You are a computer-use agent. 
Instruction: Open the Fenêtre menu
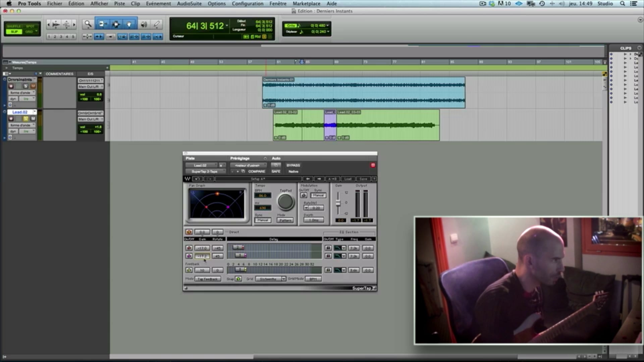tap(278, 4)
